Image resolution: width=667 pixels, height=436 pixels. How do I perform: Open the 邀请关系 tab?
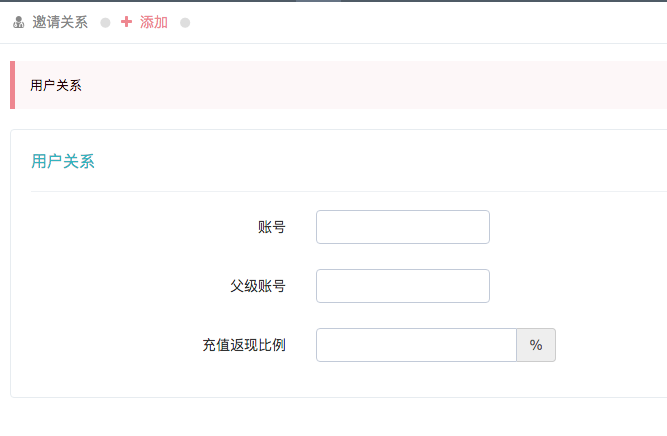coord(60,22)
